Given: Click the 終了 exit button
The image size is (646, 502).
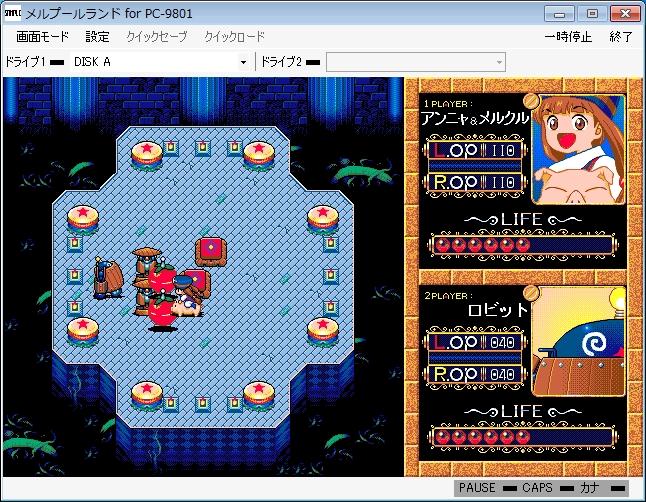Looking at the screenshot, I should point(621,37).
